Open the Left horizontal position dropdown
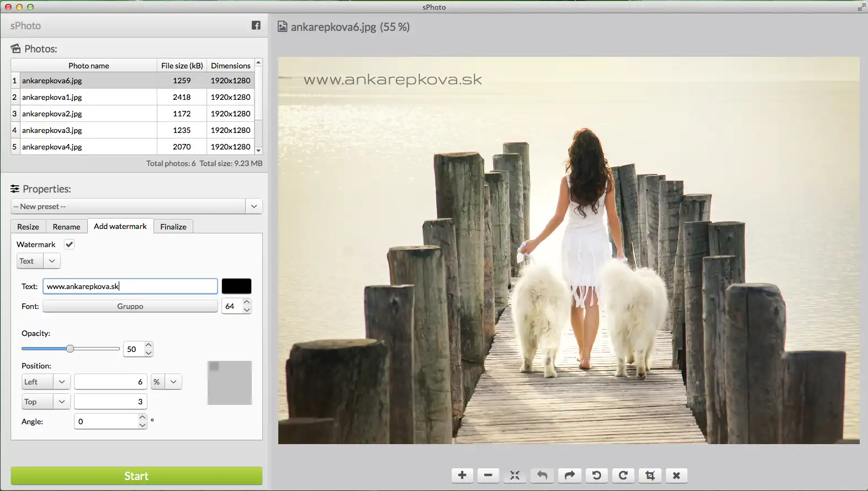Viewport: 868px width, 491px height. 61,382
